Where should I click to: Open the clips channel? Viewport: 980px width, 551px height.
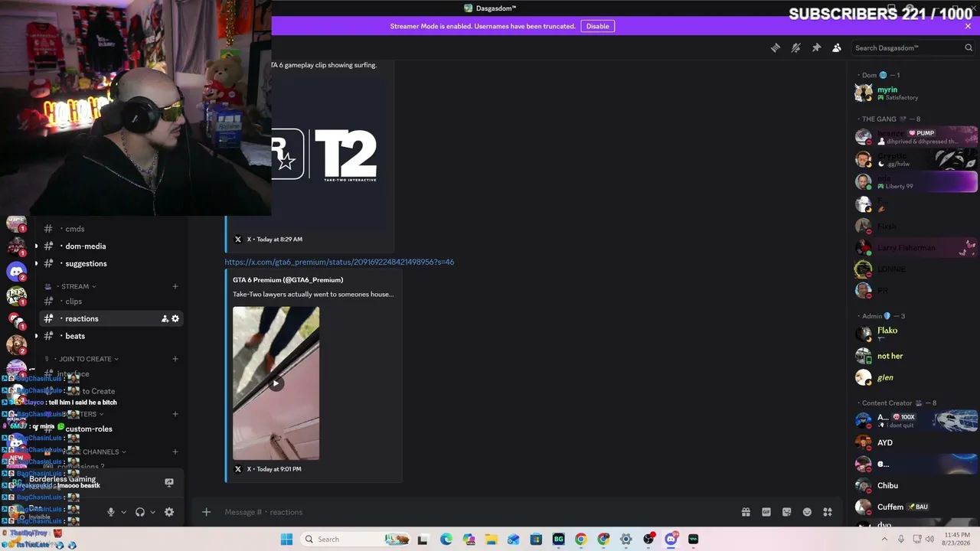[73, 302]
